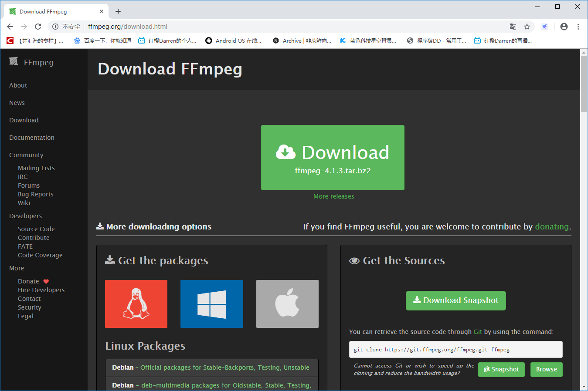Open Mailing Lists link
Image resolution: width=588 pixels, height=391 pixels.
(x=36, y=168)
